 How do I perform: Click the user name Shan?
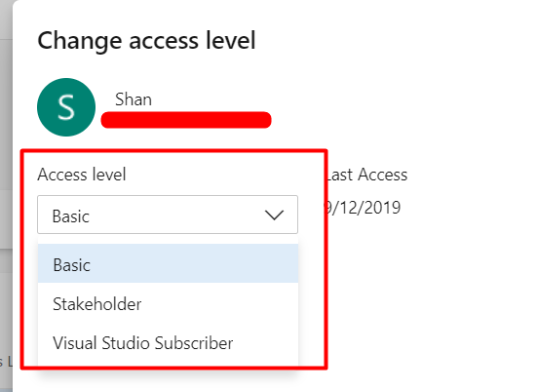coord(134,99)
